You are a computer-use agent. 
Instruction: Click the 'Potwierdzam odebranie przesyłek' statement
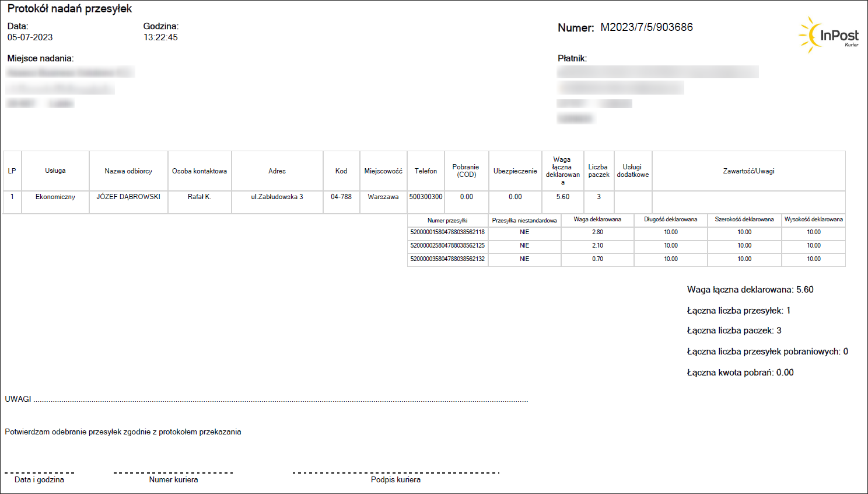point(123,432)
